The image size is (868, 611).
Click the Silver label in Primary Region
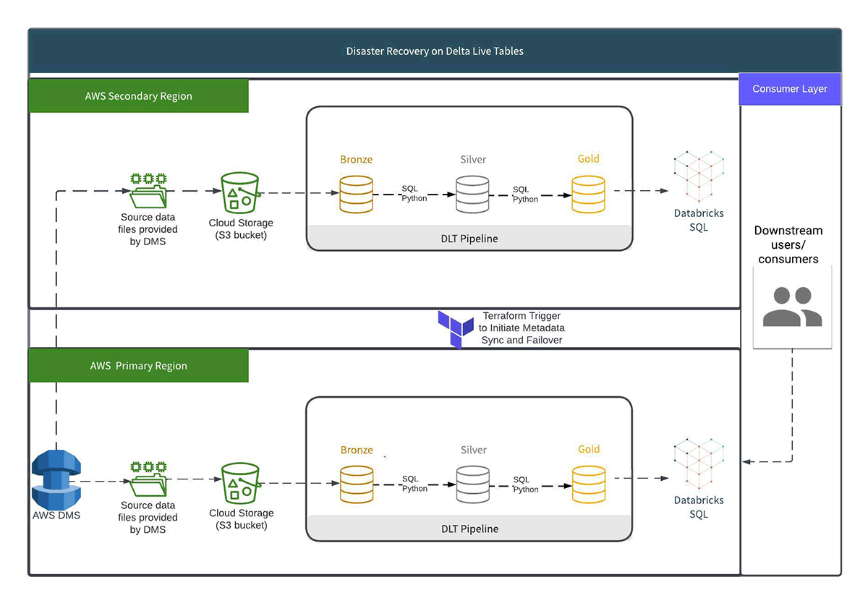point(474,450)
